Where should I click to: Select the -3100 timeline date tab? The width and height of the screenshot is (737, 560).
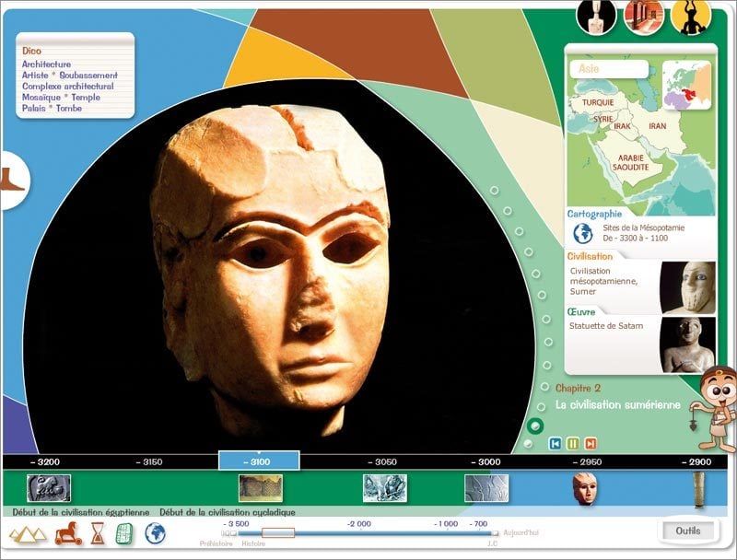(x=258, y=461)
